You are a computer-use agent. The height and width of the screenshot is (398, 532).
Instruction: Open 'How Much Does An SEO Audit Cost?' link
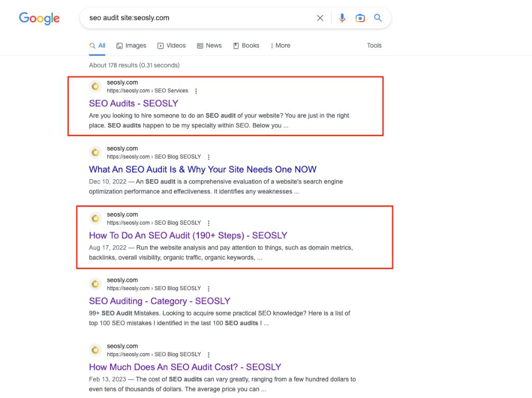pyautogui.click(x=185, y=367)
